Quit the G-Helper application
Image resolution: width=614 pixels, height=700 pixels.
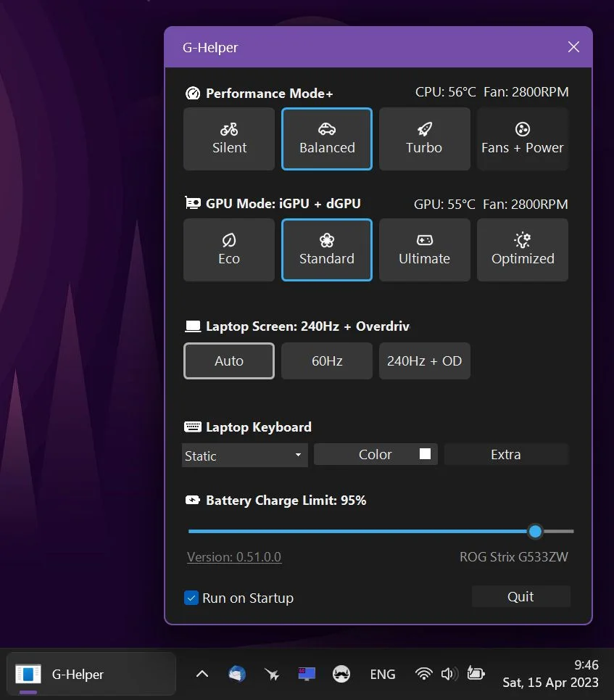pyautogui.click(x=520, y=597)
